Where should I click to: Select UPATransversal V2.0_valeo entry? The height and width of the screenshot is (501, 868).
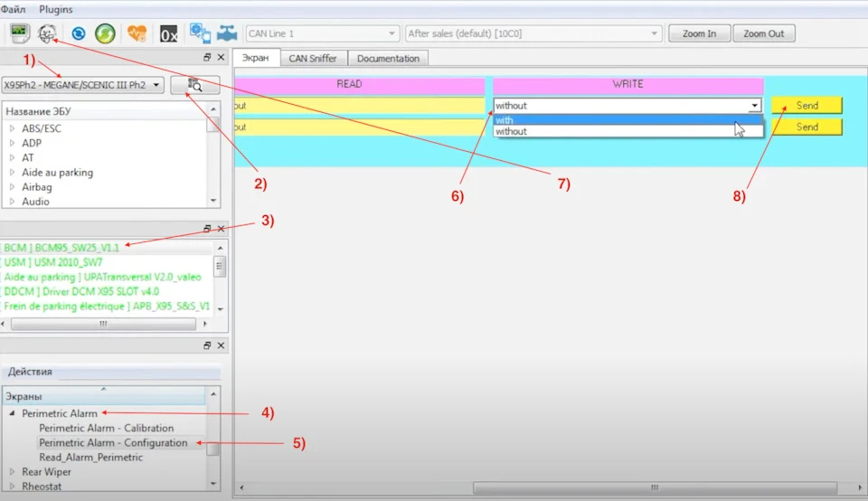click(x=102, y=277)
